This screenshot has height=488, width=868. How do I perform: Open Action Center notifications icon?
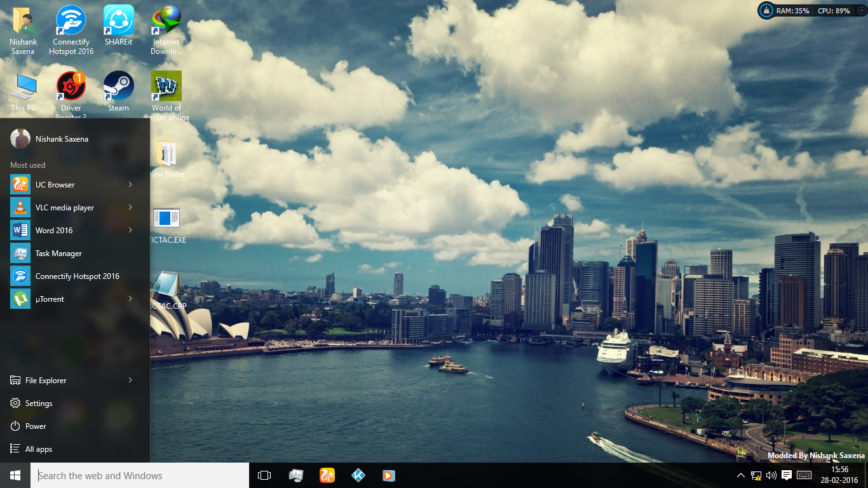coord(787,475)
